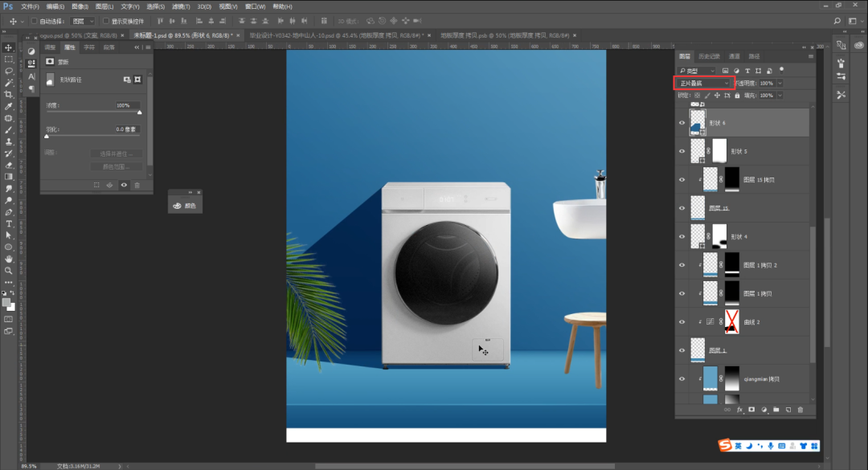Viewport: 868px width, 470px height.
Task: Click the layer style fx icon
Action: 739,409
